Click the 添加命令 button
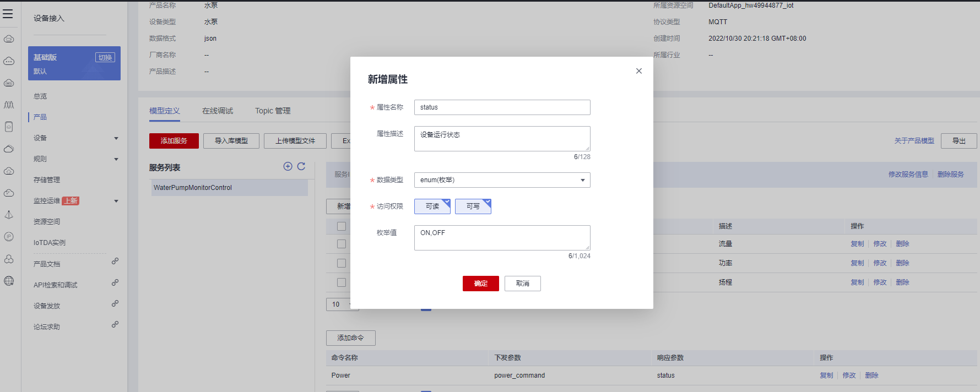Viewport: 980px width, 392px height. click(351, 338)
